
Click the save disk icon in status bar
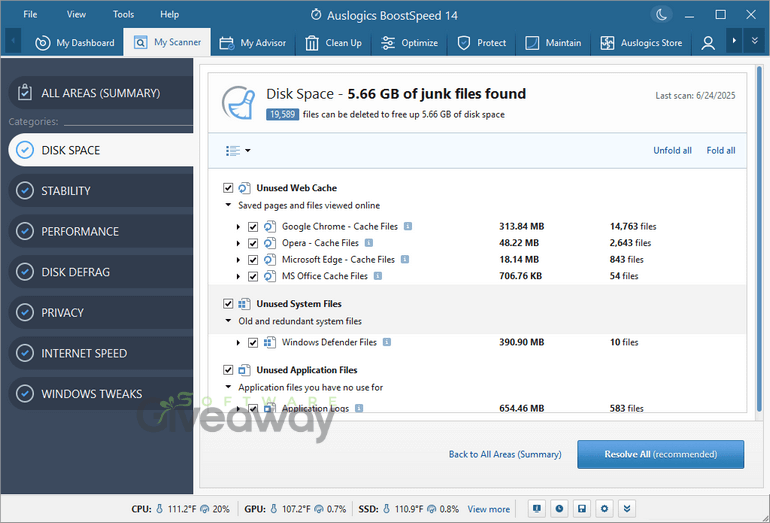(x=582, y=509)
